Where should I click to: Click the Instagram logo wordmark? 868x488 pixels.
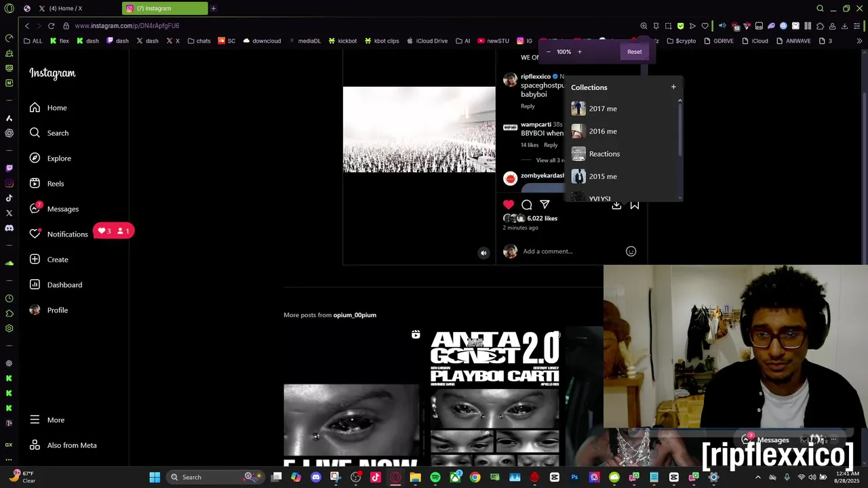click(52, 73)
